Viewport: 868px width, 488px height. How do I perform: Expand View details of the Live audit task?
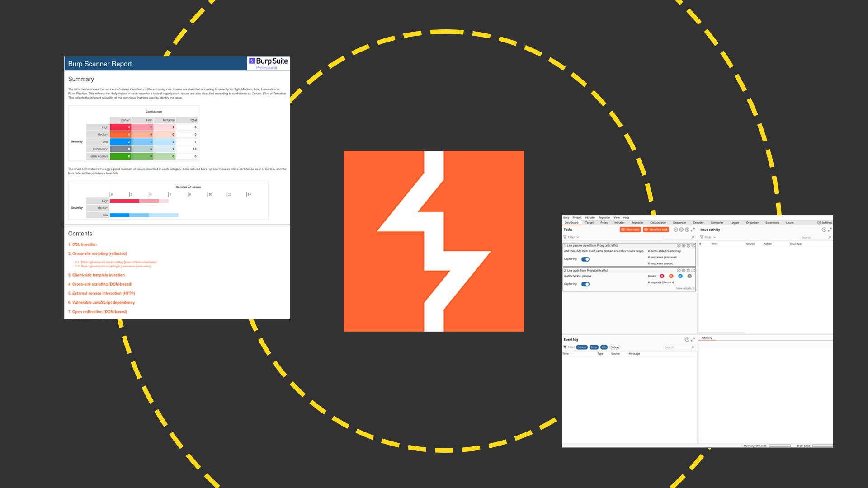685,288
